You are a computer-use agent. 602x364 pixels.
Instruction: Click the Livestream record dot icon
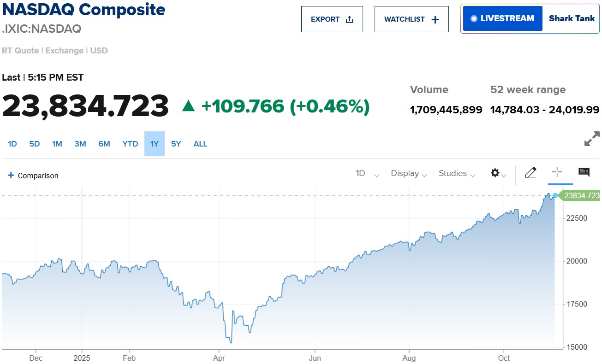474,19
